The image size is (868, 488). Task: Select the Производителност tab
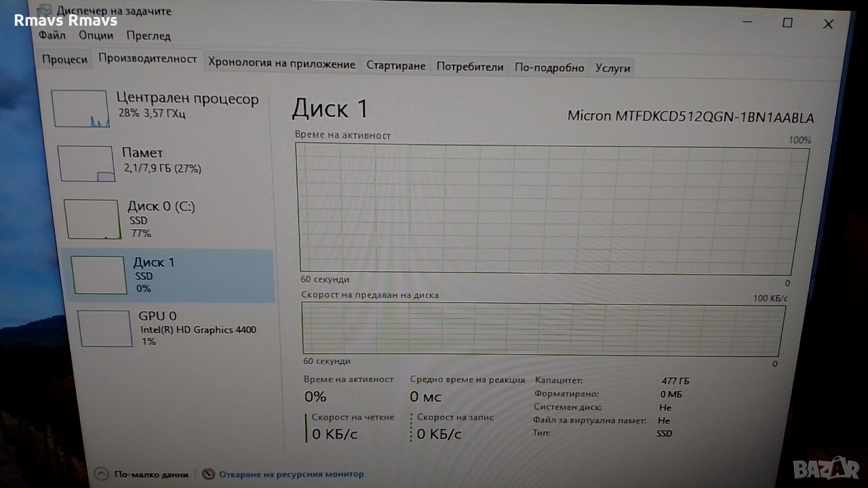point(148,59)
